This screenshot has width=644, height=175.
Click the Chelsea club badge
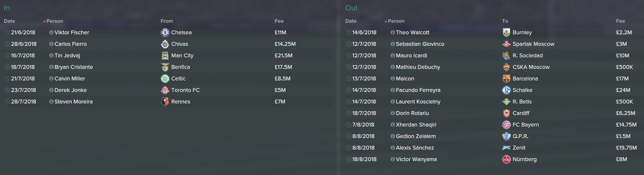tap(165, 33)
